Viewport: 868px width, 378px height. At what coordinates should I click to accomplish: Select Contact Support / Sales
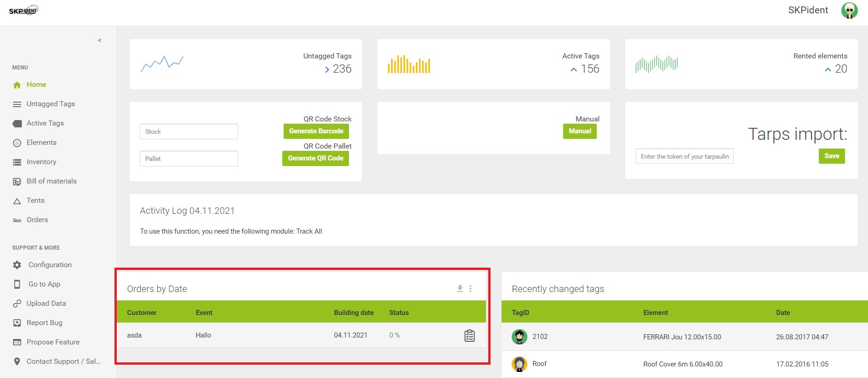pos(63,361)
